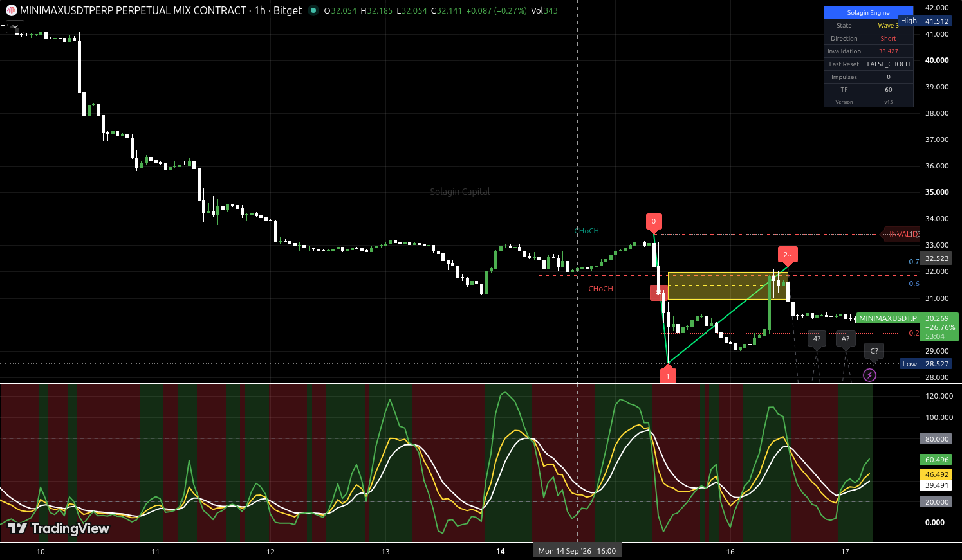Click the yellow oscillator value 46.492

(x=937, y=474)
